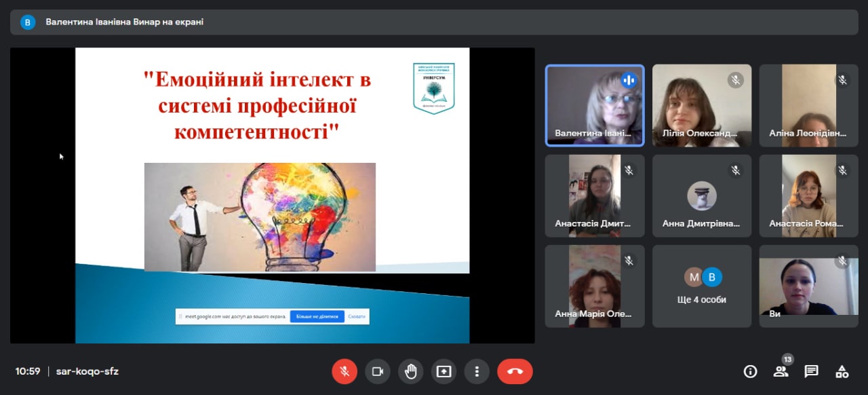Open meeting details info icon
868x395 pixels.
point(750,371)
